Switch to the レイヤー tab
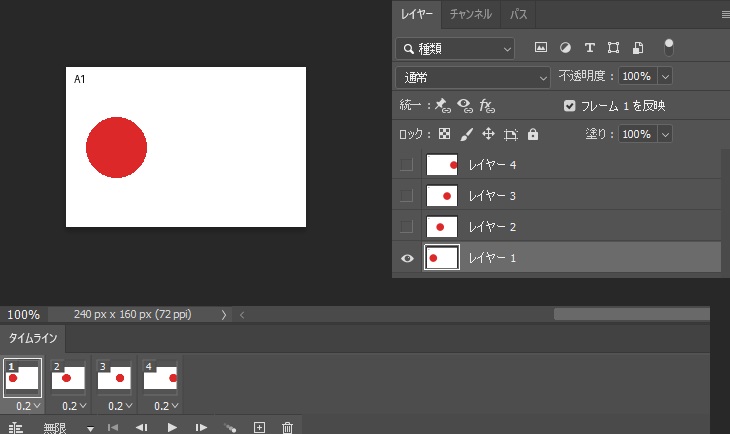This screenshot has height=434, width=730. pos(416,14)
